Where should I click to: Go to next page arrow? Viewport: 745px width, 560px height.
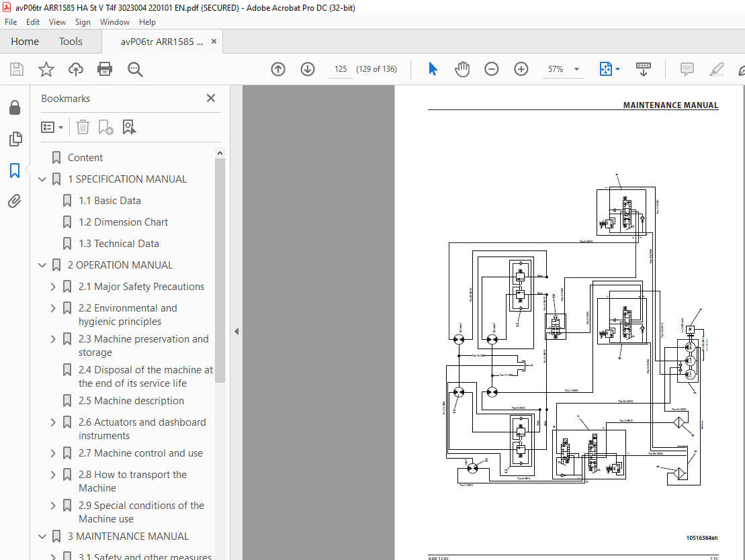click(308, 69)
